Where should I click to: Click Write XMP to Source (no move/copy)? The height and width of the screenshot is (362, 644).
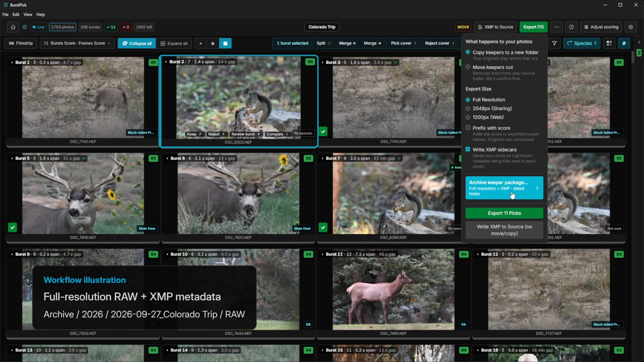click(x=504, y=230)
